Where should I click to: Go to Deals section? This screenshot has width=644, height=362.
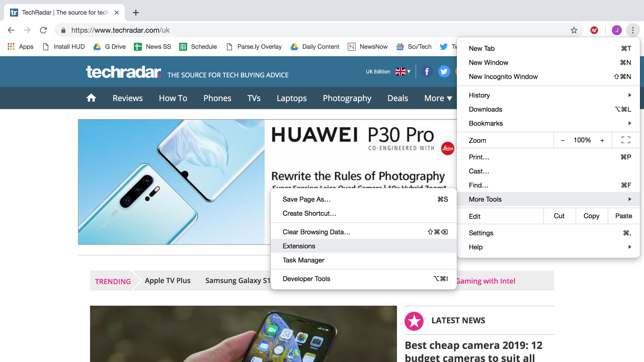click(397, 98)
